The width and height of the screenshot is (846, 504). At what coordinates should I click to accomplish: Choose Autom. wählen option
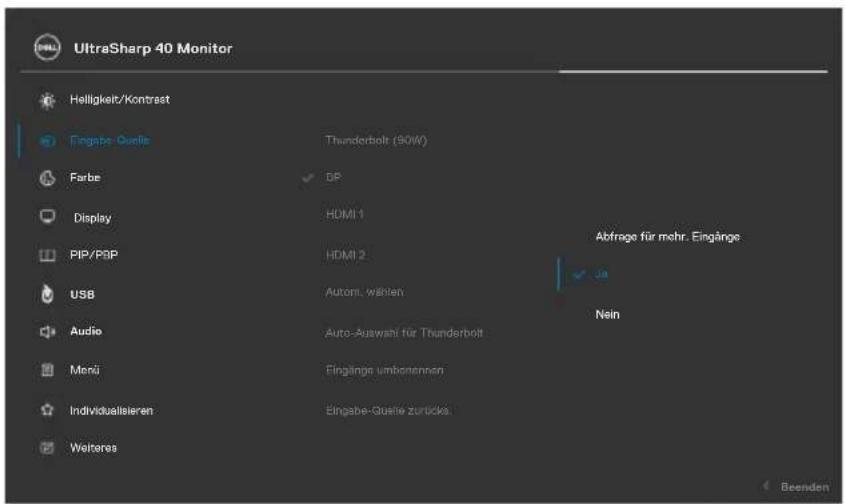364,292
